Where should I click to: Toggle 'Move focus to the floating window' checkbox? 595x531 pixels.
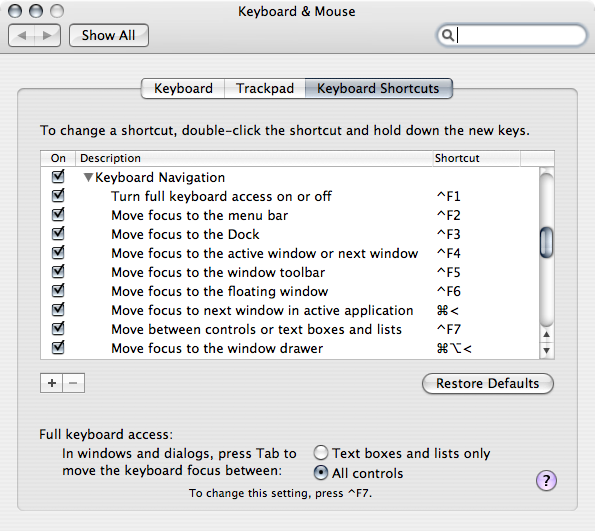58,290
